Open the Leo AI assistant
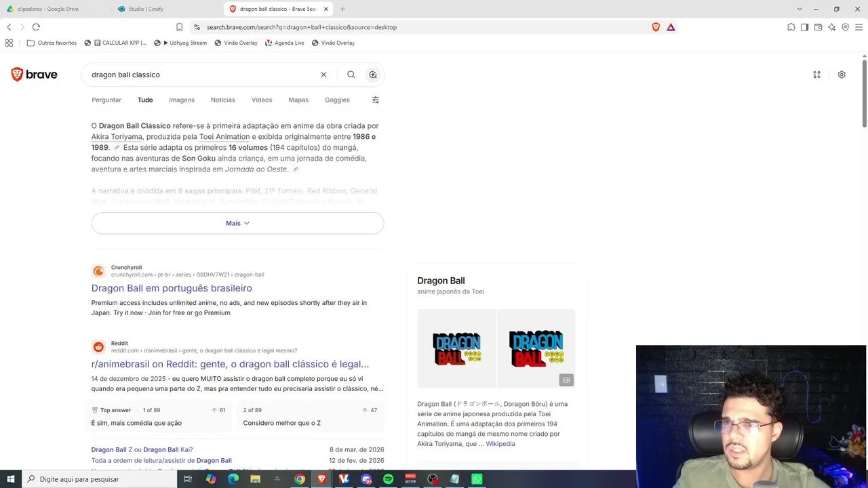 tap(831, 27)
